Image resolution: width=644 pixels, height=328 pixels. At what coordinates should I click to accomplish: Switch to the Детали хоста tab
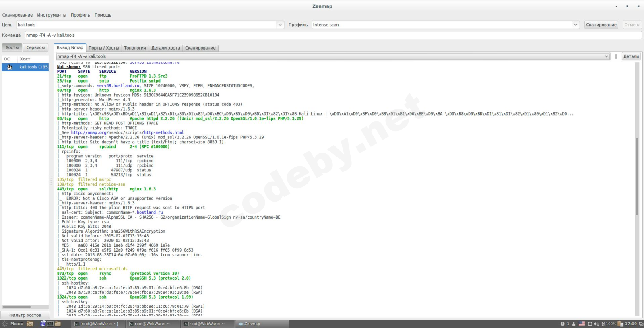click(165, 48)
